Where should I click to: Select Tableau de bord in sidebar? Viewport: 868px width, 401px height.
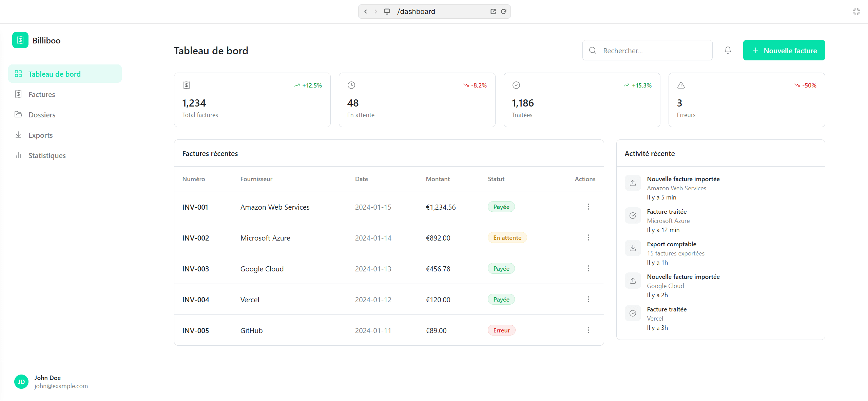(54, 74)
